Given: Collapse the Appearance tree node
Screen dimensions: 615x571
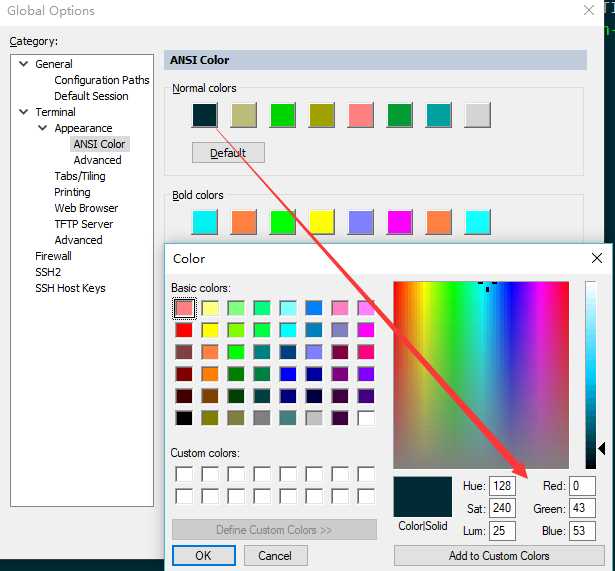Looking at the screenshot, I should click(43, 128).
